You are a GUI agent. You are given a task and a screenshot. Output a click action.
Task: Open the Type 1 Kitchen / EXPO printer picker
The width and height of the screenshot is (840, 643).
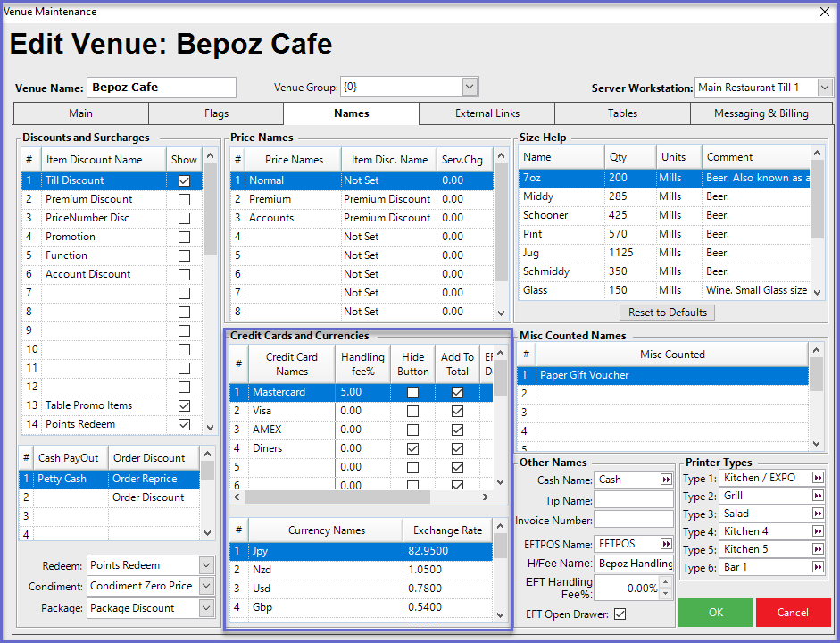(x=818, y=478)
